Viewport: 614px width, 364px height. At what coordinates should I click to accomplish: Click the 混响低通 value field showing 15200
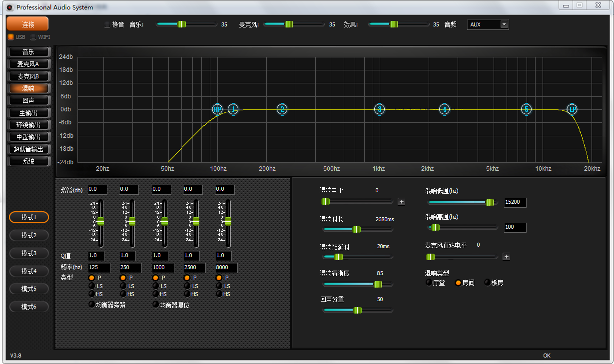point(515,202)
